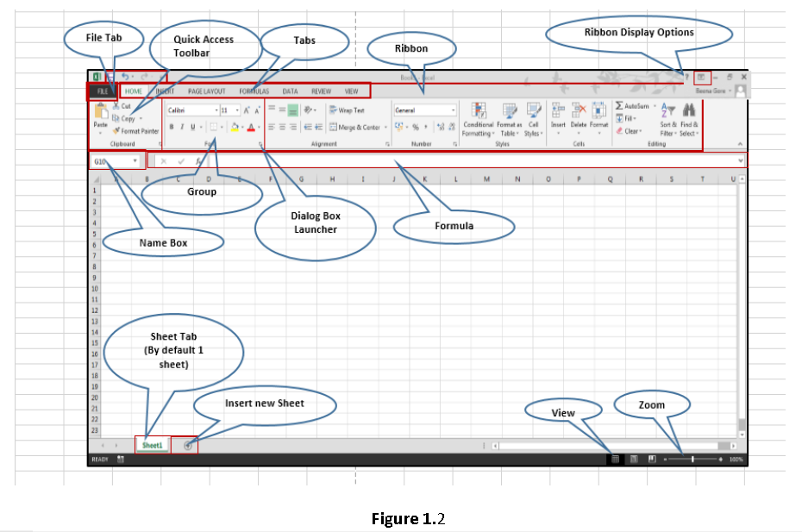Click the Orientation text angle icon
Screen dimensions: 802x532
pos(309,110)
